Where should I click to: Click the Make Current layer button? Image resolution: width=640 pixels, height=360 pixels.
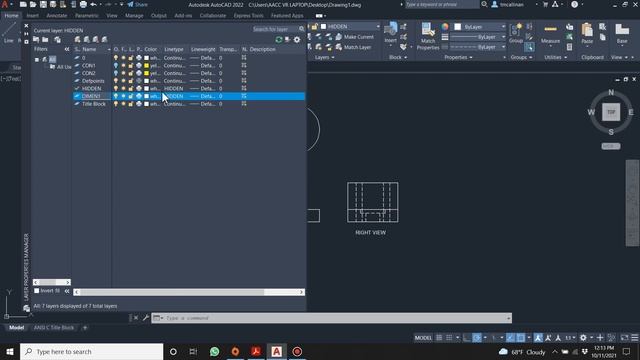(354, 37)
